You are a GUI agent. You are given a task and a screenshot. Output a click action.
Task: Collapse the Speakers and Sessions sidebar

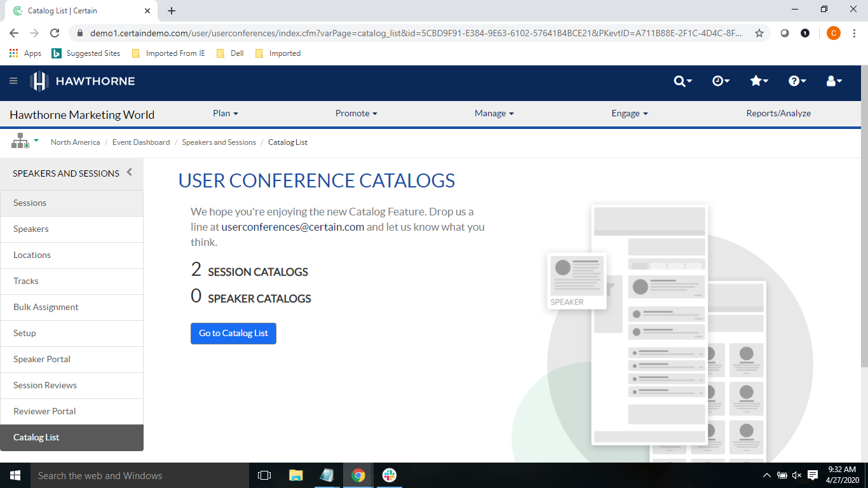pyautogui.click(x=130, y=172)
